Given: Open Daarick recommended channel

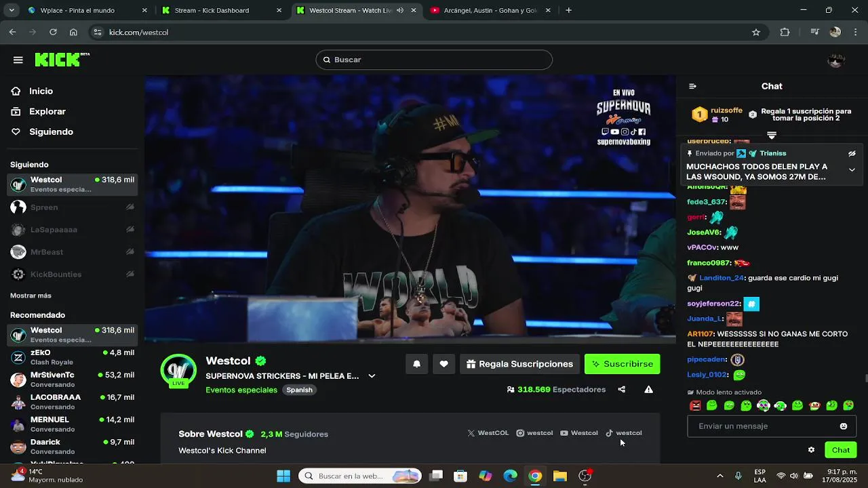Looking at the screenshot, I should coord(73,447).
